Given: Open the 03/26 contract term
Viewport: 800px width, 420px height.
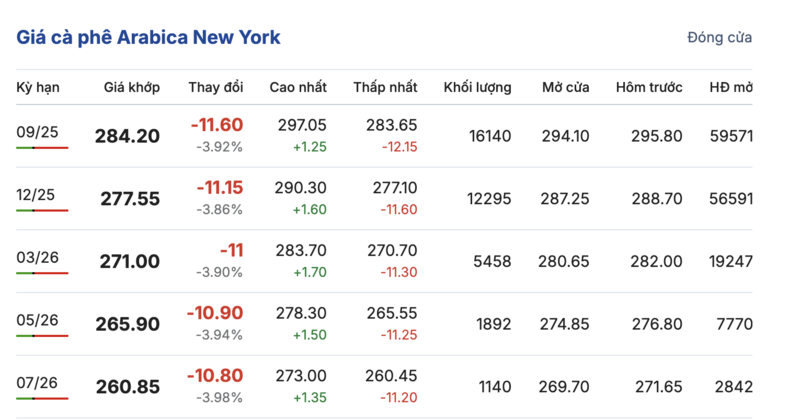Looking at the screenshot, I should click(x=37, y=258).
